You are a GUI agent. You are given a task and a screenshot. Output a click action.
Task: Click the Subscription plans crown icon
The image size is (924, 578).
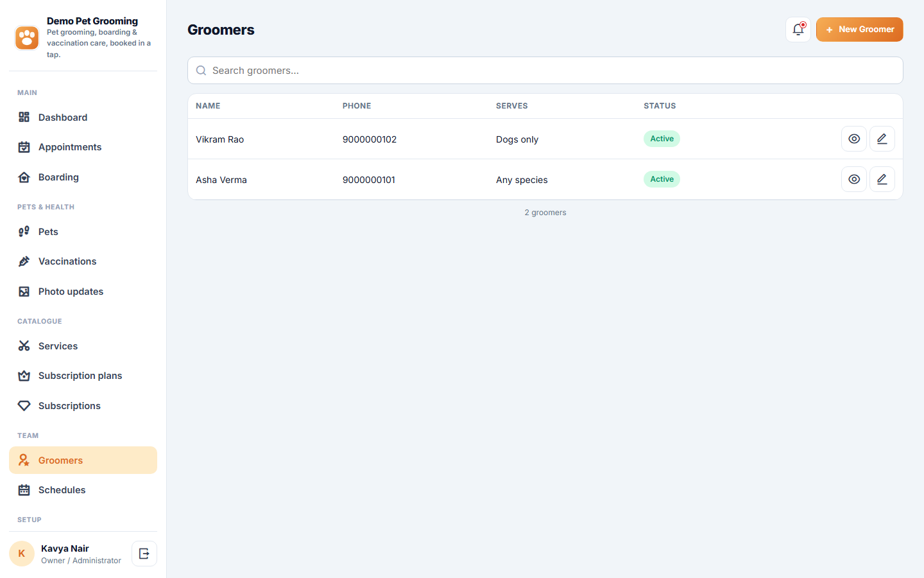pos(24,376)
